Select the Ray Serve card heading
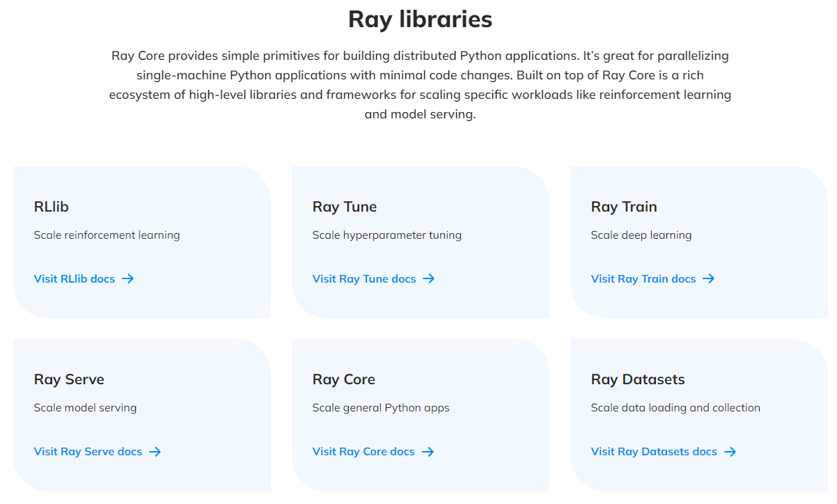837x504 pixels. 69,379
